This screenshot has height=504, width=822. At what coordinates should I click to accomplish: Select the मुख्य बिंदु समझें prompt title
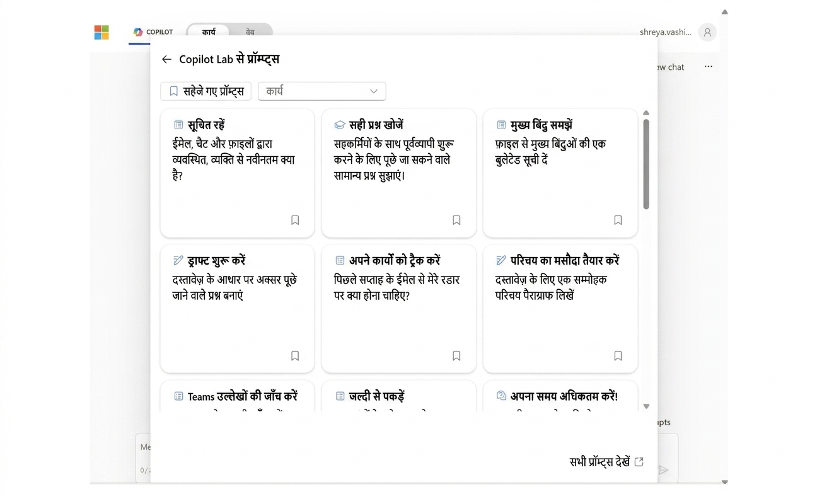tap(541, 125)
